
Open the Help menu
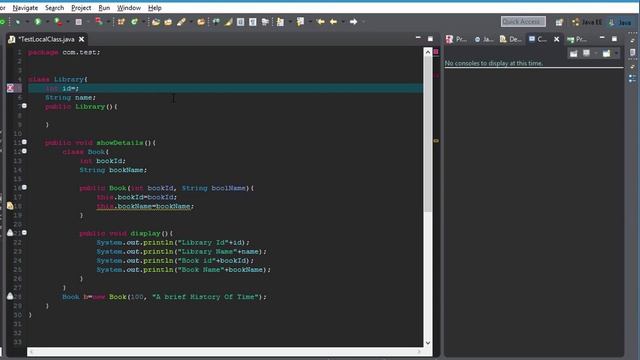[x=155, y=8]
